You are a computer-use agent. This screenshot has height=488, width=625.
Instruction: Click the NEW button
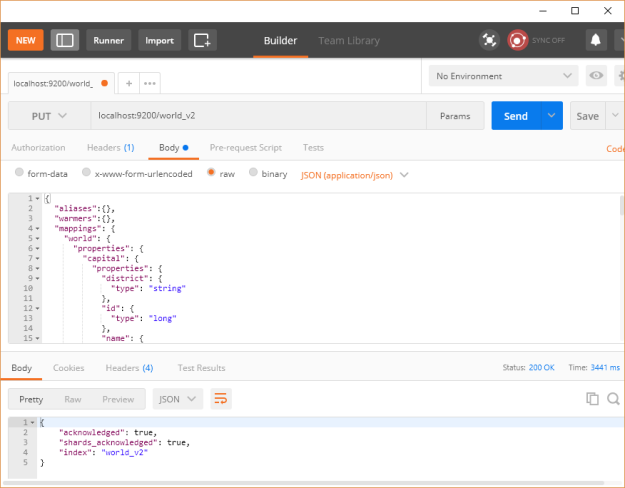pos(26,40)
